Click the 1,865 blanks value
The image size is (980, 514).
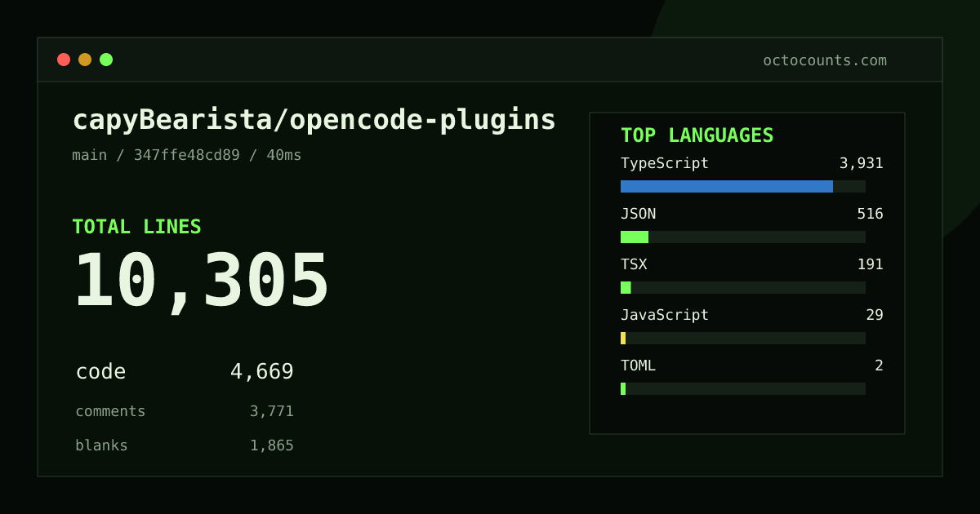[272, 445]
